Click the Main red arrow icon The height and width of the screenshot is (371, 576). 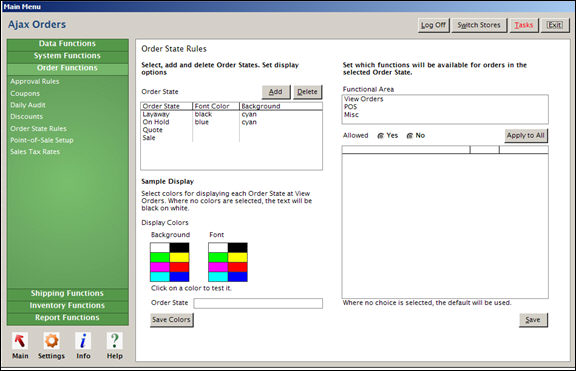click(x=20, y=341)
